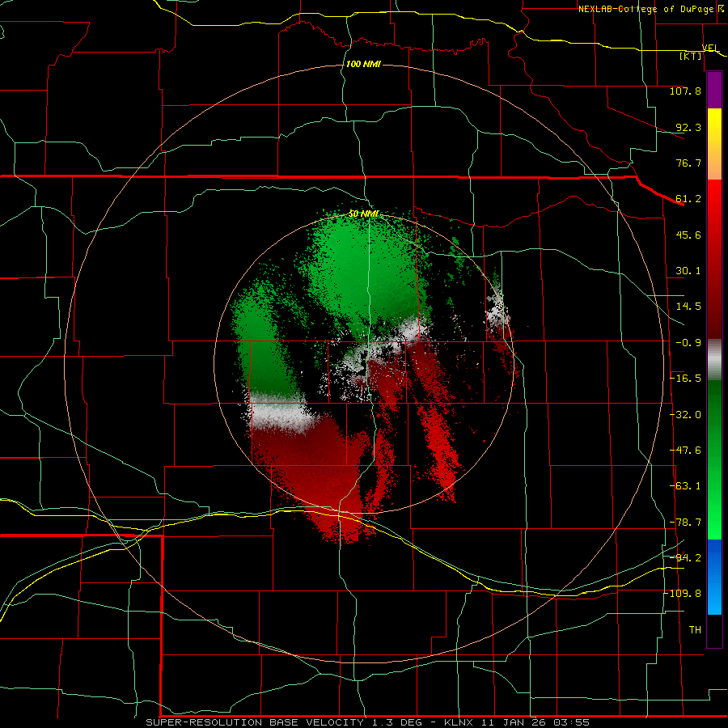Click the -94.2 velocity legend value
Screen dimensions: 728x728
click(685, 558)
